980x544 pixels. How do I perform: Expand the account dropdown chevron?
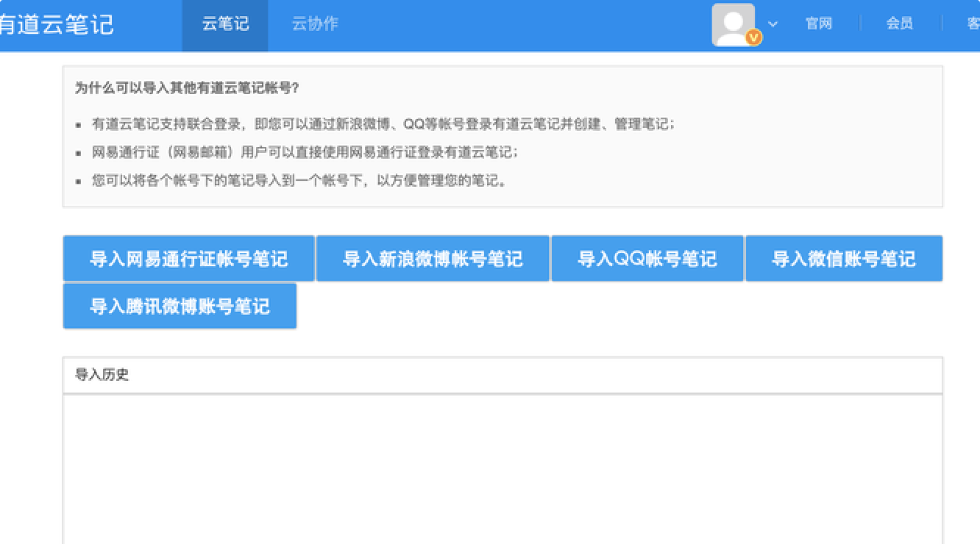click(x=773, y=24)
